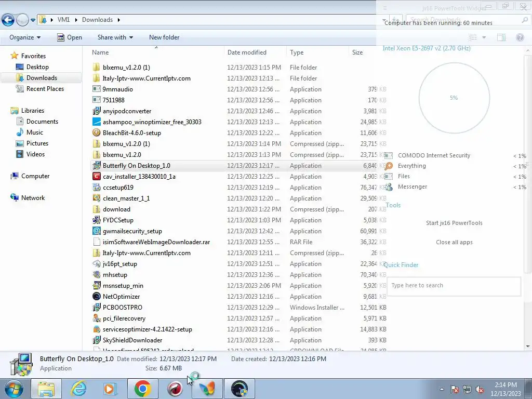Click Close all apps link
This screenshot has height=399, width=532.
click(454, 242)
